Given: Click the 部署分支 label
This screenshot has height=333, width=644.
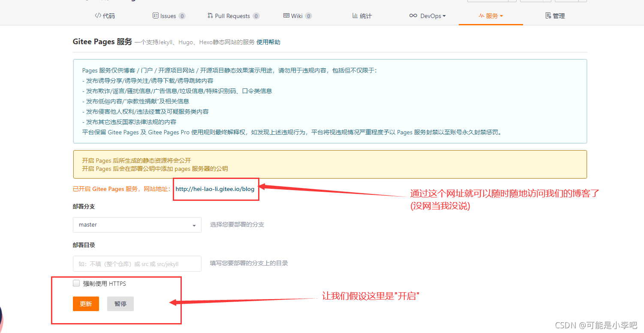Looking at the screenshot, I should [84, 206].
